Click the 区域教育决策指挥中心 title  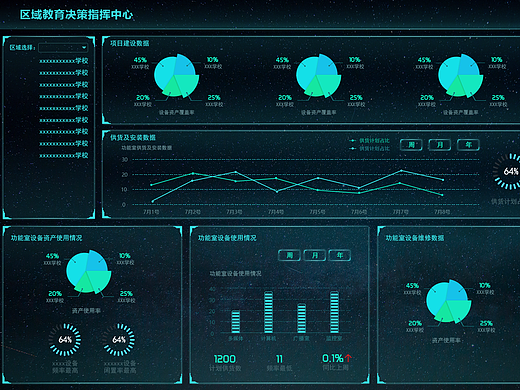click(x=76, y=15)
